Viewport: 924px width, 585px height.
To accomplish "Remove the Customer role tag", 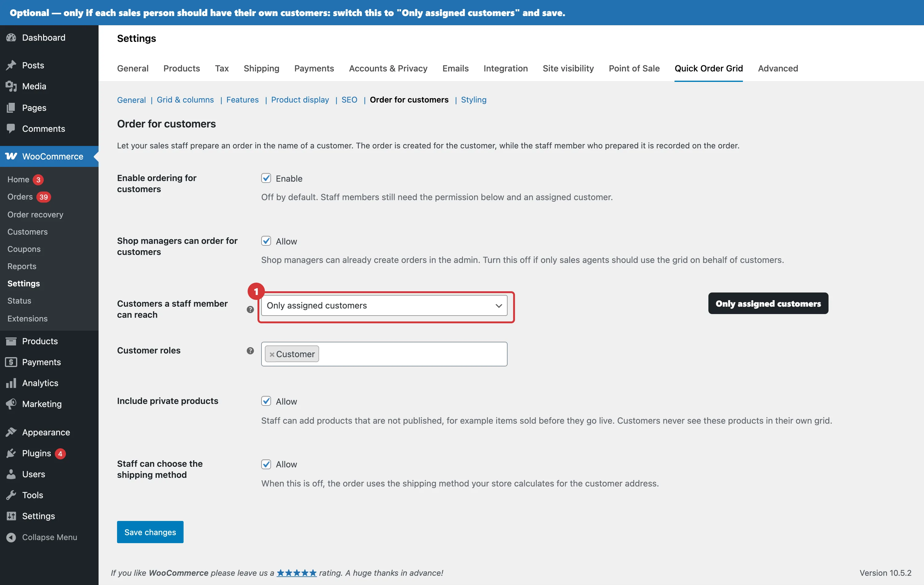I will coord(272,354).
